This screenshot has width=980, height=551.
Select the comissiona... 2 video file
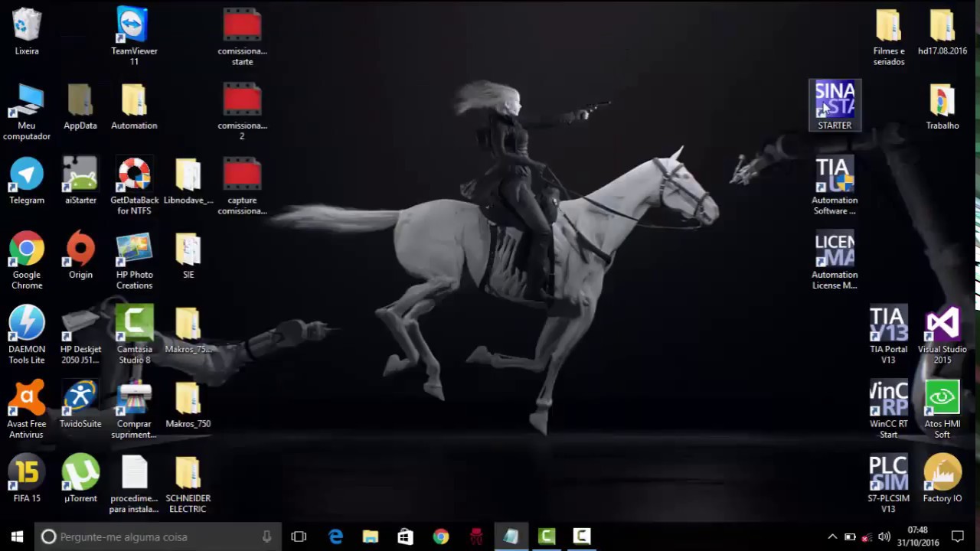242,112
